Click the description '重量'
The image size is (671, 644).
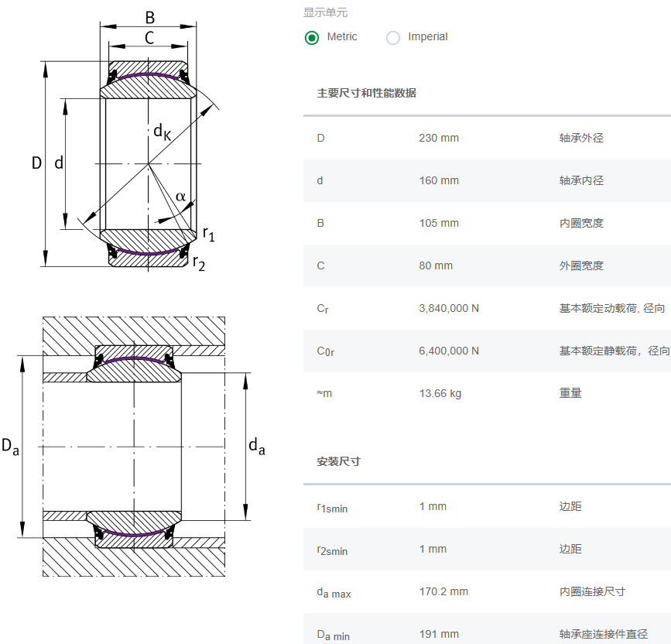(x=570, y=393)
